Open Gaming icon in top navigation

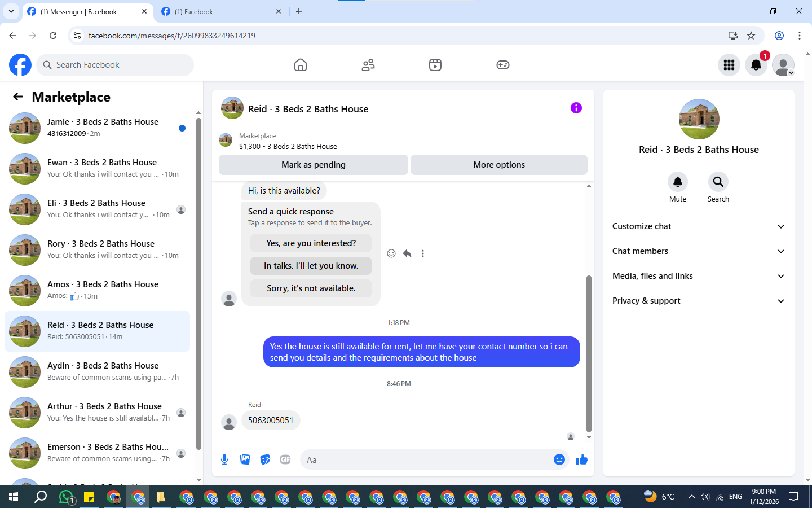pos(503,65)
